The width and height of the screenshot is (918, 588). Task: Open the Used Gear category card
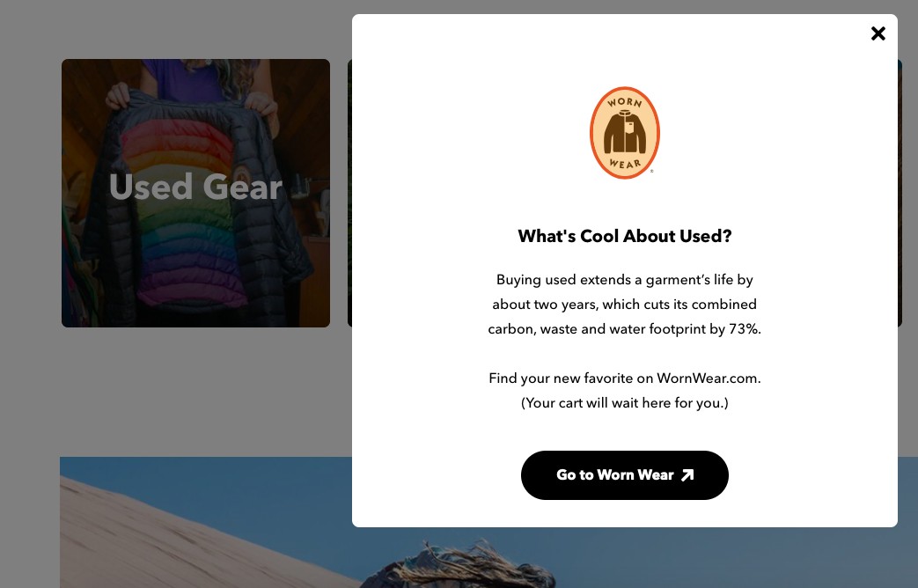pyautogui.click(x=195, y=193)
